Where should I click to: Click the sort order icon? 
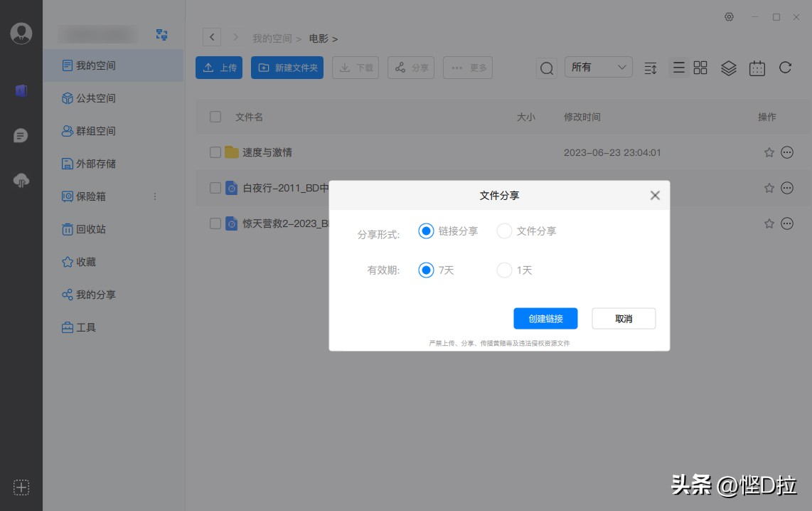click(650, 67)
